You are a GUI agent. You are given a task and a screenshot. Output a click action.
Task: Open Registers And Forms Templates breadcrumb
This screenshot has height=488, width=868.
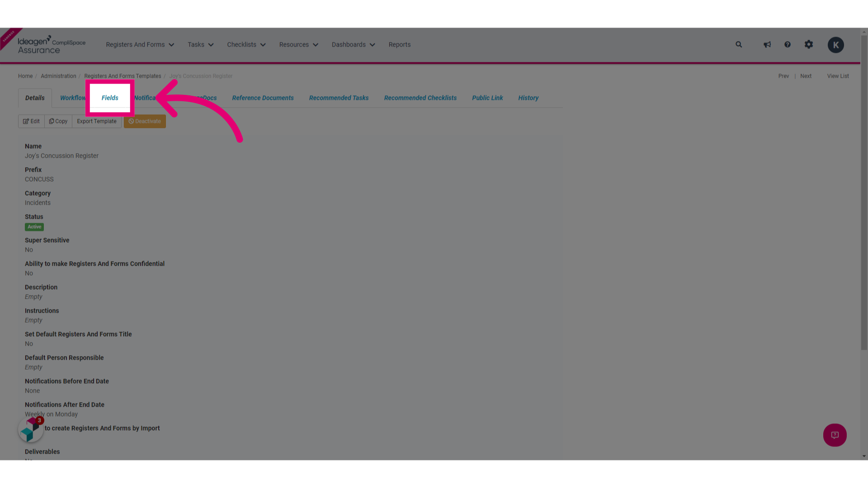(123, 76)
